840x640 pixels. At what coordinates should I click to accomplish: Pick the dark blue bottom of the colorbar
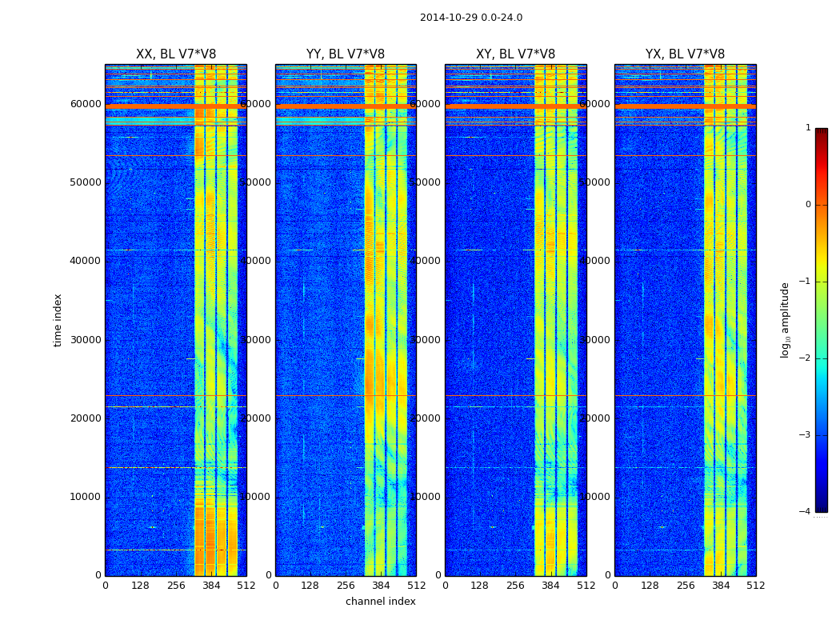(821, 507)
